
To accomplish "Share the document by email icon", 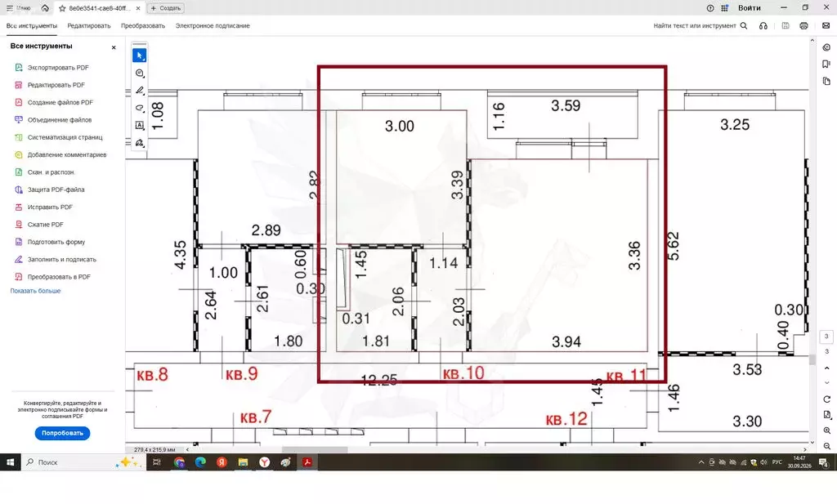I will pos(826,25).
